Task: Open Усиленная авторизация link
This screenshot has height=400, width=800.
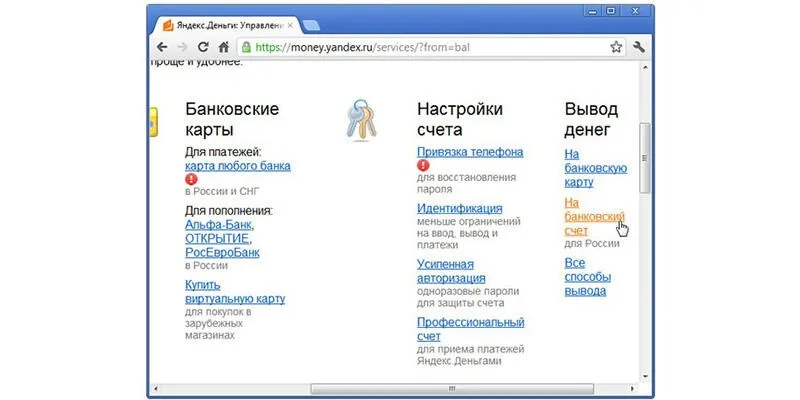Action: pos(451,271)
